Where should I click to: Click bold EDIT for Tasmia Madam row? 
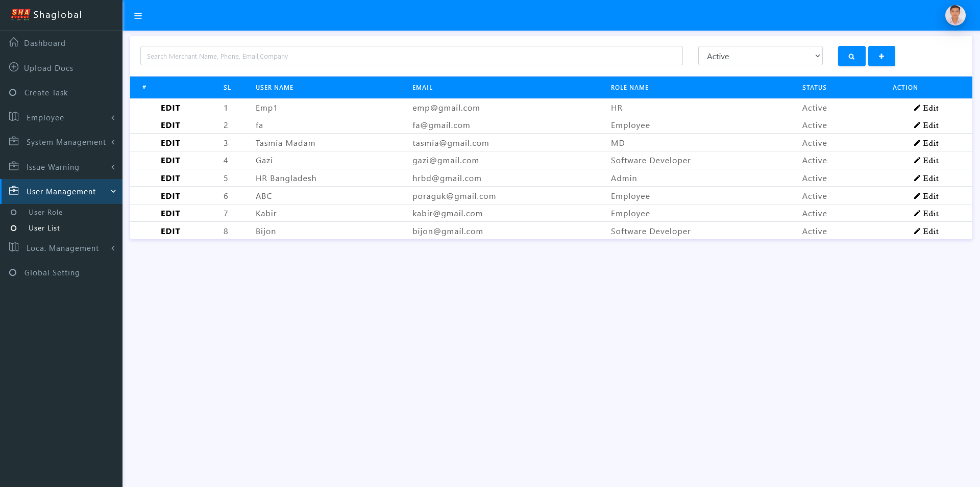coord(170,143)
